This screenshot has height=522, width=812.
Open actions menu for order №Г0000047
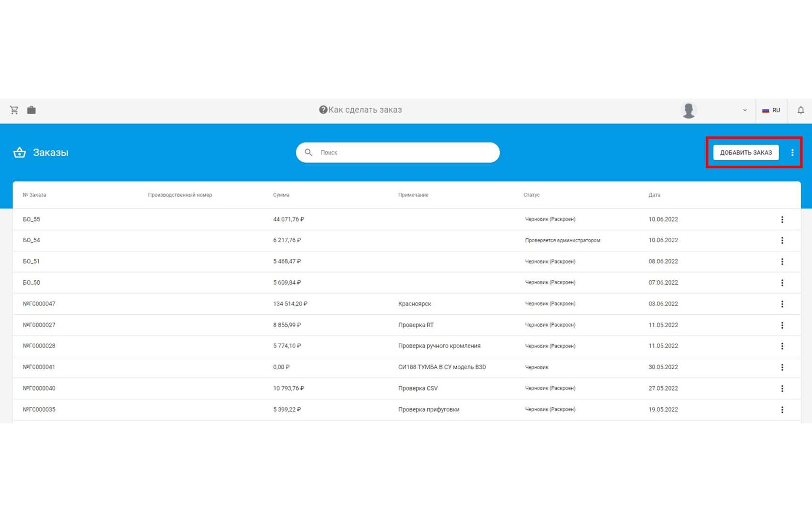click(782, 304)
